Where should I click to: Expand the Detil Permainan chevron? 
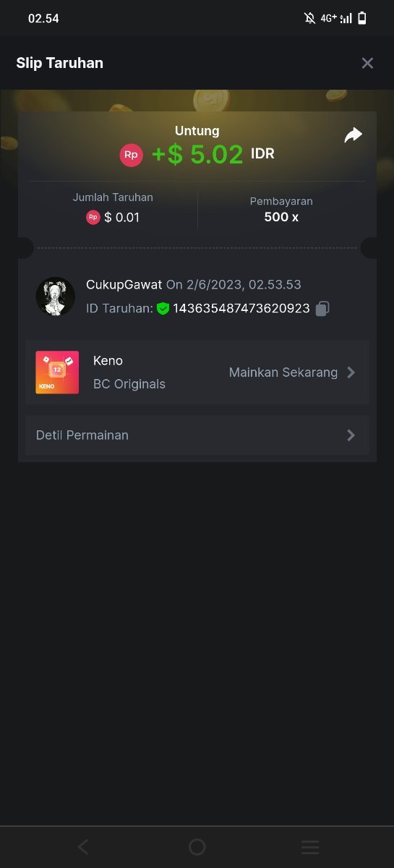click(351, 435)
